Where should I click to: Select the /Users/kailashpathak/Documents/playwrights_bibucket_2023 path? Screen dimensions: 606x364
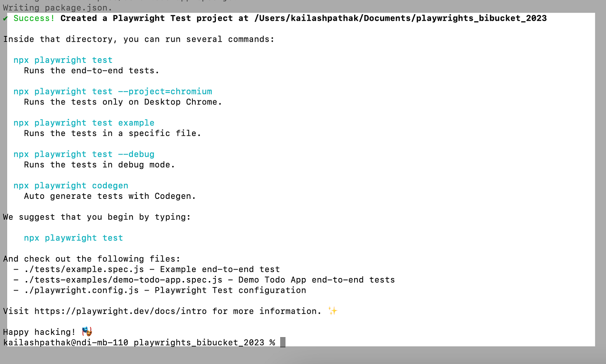[x=401, y=18]
